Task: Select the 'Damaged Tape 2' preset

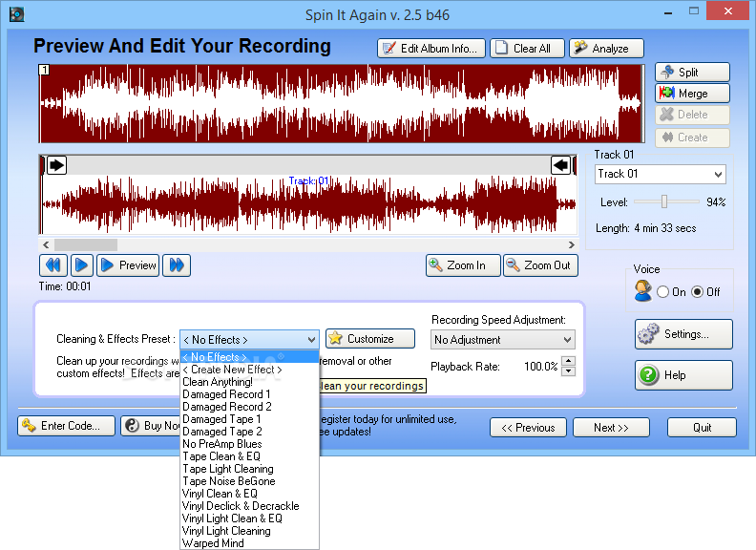Action: click(x=249, y=432)
